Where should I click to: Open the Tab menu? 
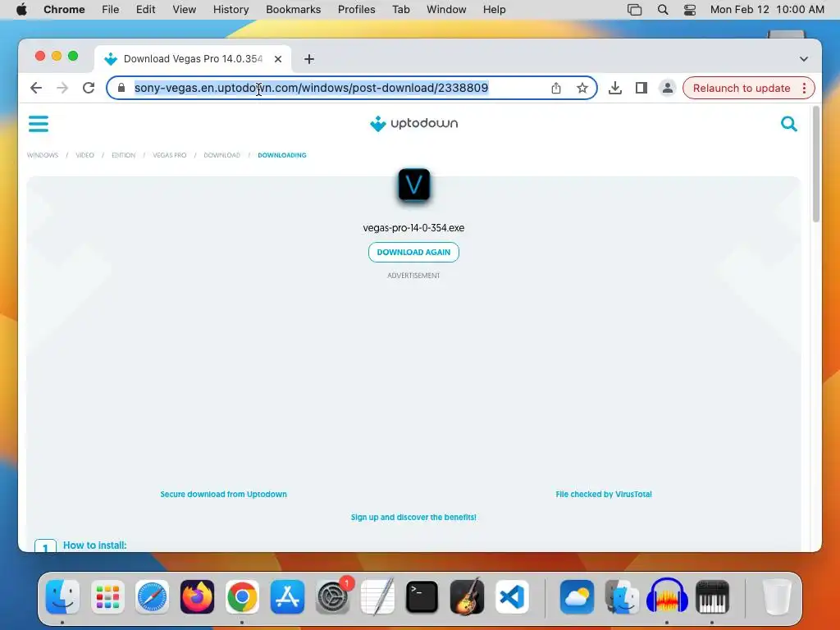pos(400,10)
